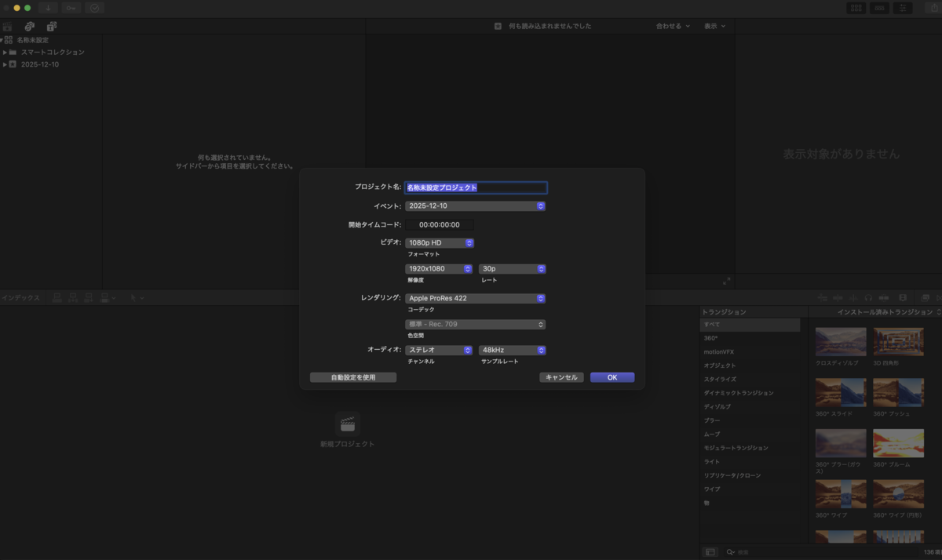Open the keyword editor key icon
The image size is (942, 560).
tap(71, 8)
